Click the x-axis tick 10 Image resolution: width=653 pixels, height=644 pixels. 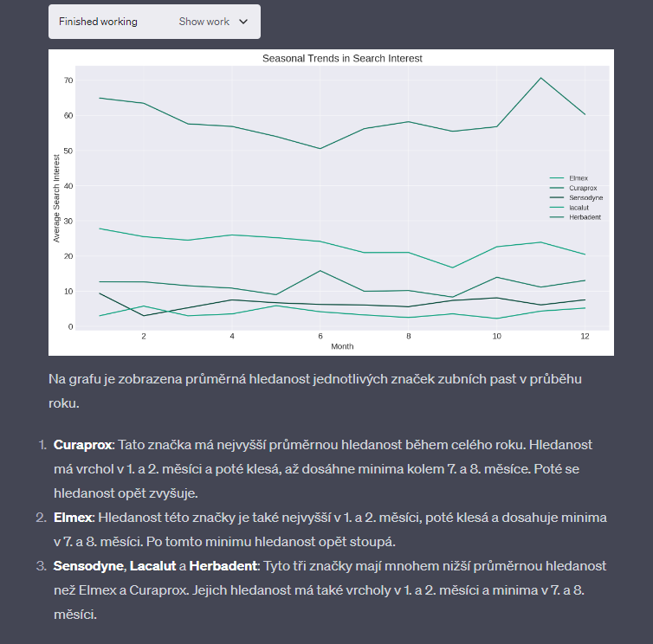496,336
